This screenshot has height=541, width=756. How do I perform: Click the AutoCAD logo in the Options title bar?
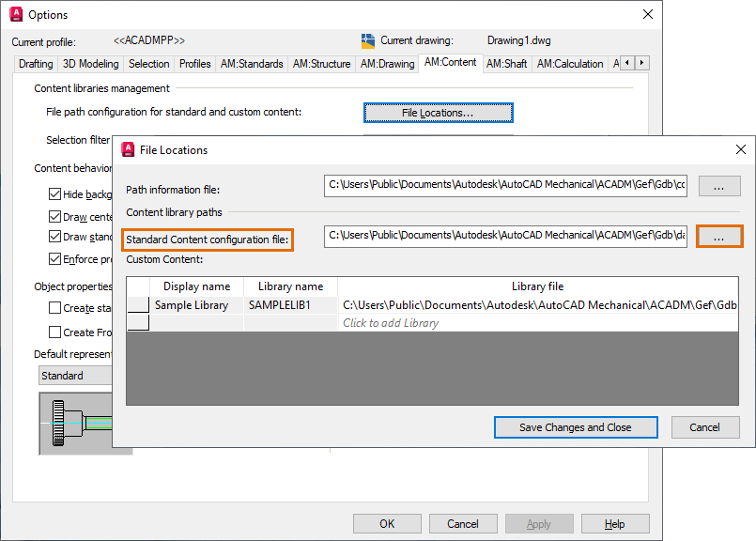tap(17, 14)
